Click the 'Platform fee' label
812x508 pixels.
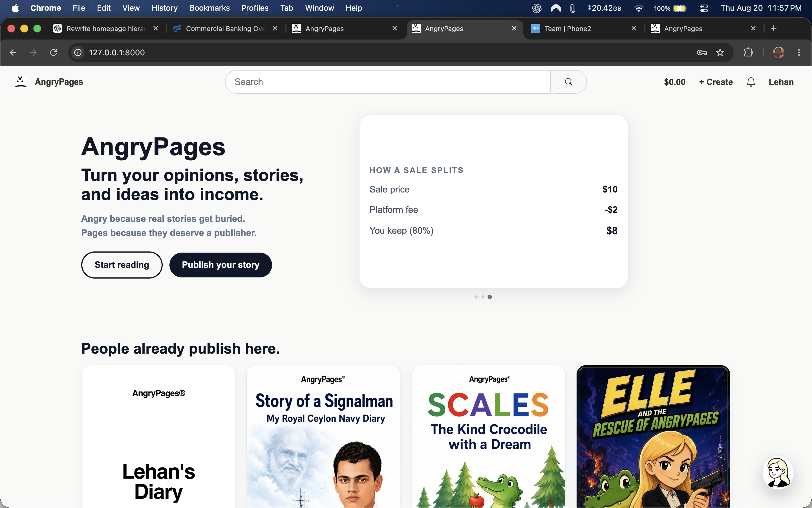click(394, 210)
